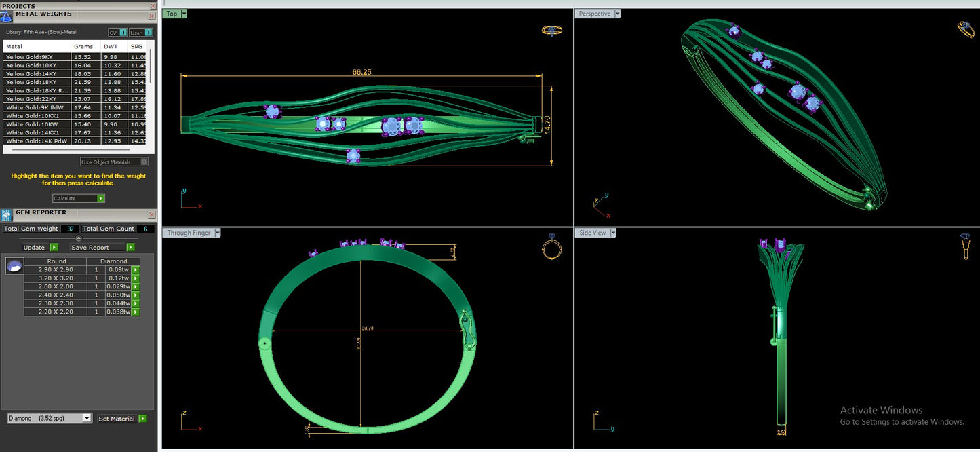The image size is (980, 452).
Task: Click the DWT column header
Action: click(114, 47)
